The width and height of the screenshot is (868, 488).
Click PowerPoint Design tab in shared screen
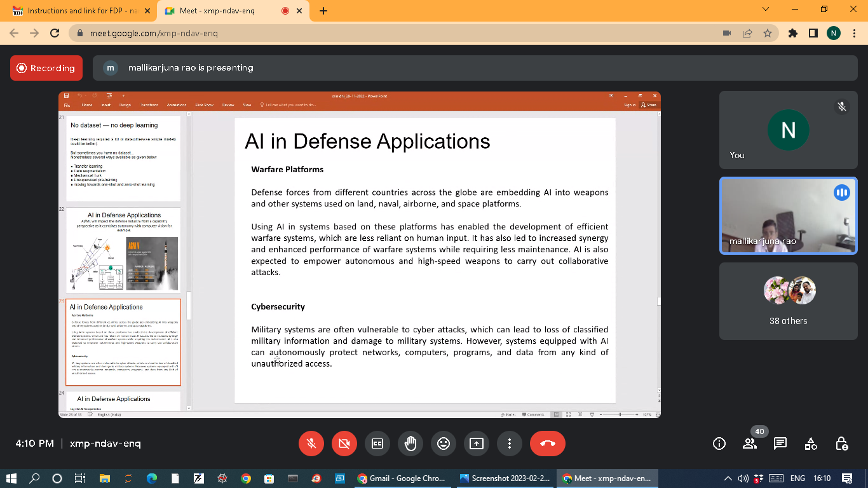(125, 105)
